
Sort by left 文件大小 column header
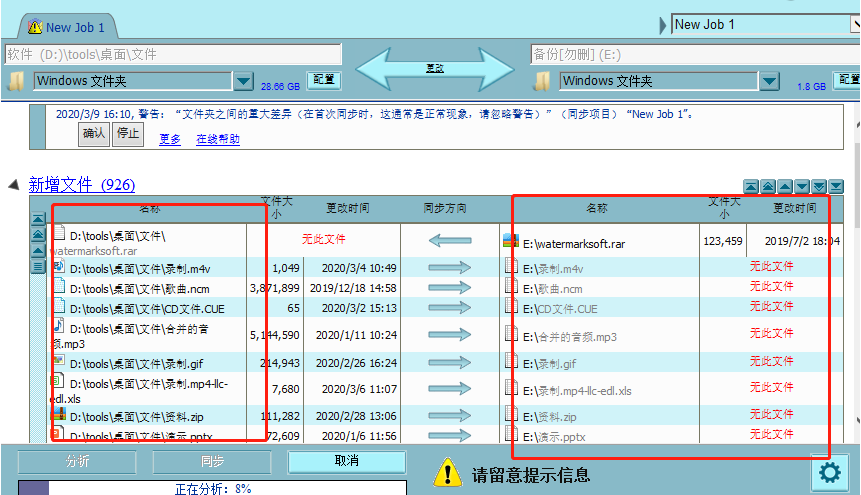276,208
